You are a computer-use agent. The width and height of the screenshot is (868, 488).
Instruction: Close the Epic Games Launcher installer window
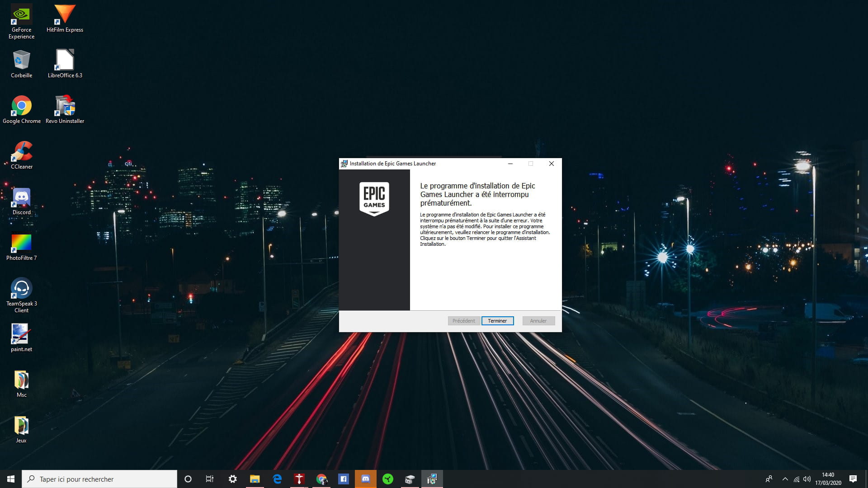pyautogui.click(x=551, y=164)
